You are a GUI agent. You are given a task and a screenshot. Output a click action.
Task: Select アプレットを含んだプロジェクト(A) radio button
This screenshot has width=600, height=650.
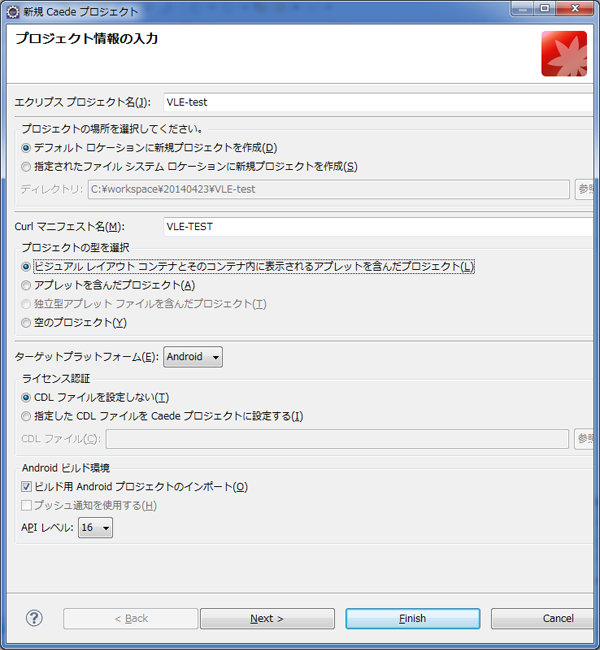(x=26, y=285)
